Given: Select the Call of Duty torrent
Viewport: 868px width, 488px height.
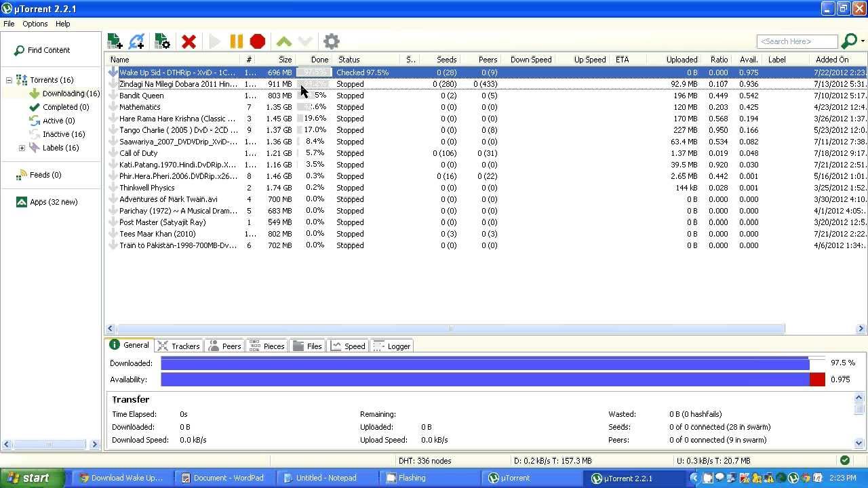Looking at the screenshot, I should coord(486,153).
